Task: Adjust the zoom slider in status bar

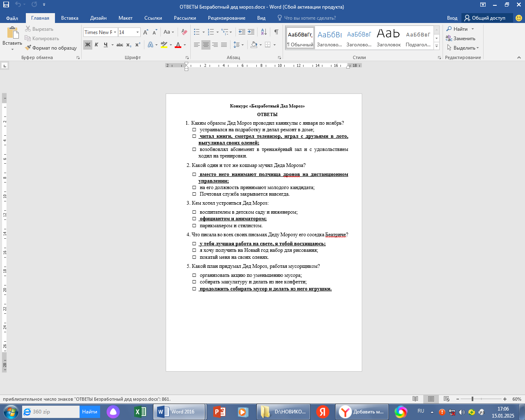Action: click(x=472, y=399)
